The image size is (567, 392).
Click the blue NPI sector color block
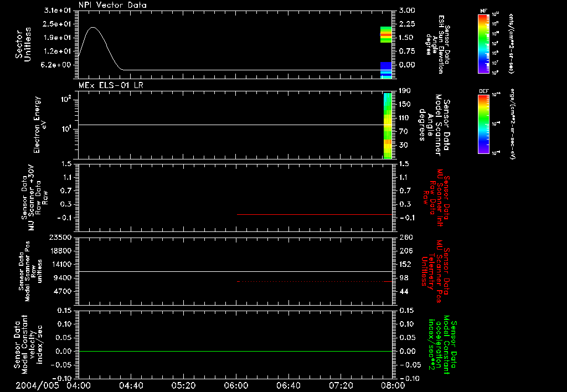[386, 70]
